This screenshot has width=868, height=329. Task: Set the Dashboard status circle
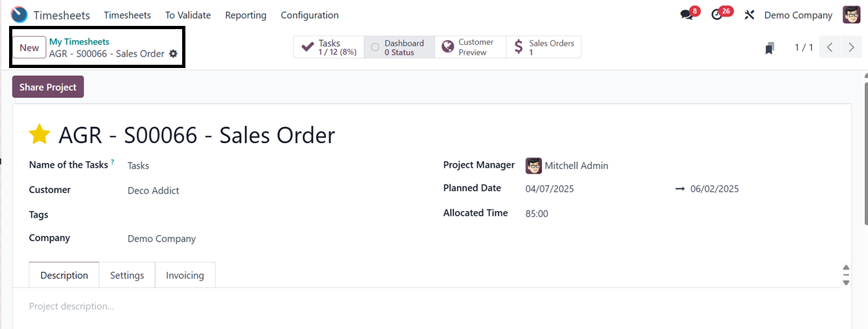(x=375, y=47)
